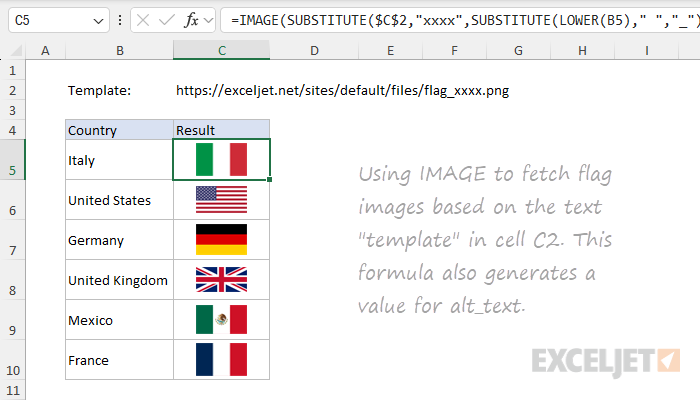Select column E header
This screenshot has width=700, height=400.
pyautogui.click(x=390, y=51)
